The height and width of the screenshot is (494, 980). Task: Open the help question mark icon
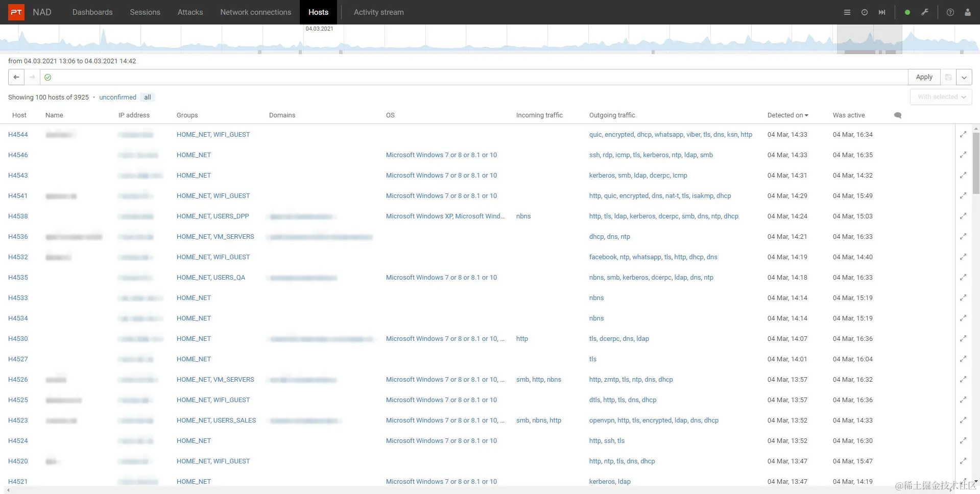click(x=950, y=12)
